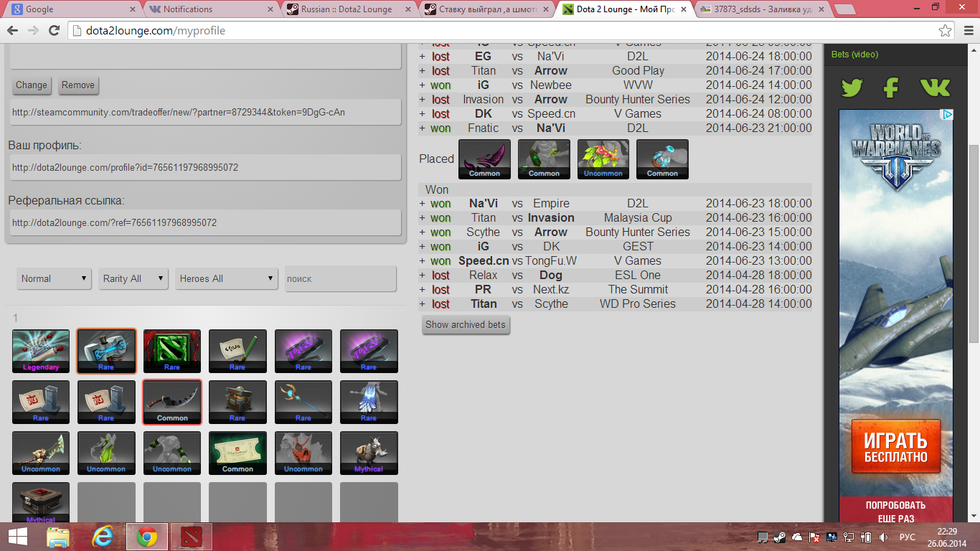Expand the Fnatic vs Na'Vi D2L bet
The width and height of the screenshot is (980, 551).
pyautogui.click(x=423, y=128)
